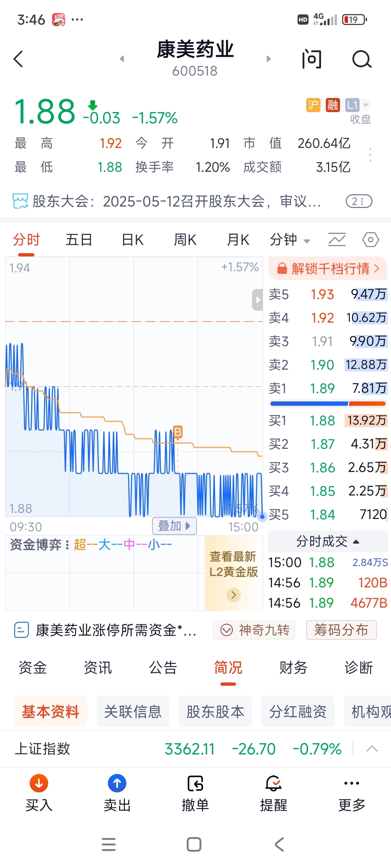This screenshot has height=868, width=391.
Task: Select the 卖1 1.89 order row
Action: pos(328,388)
